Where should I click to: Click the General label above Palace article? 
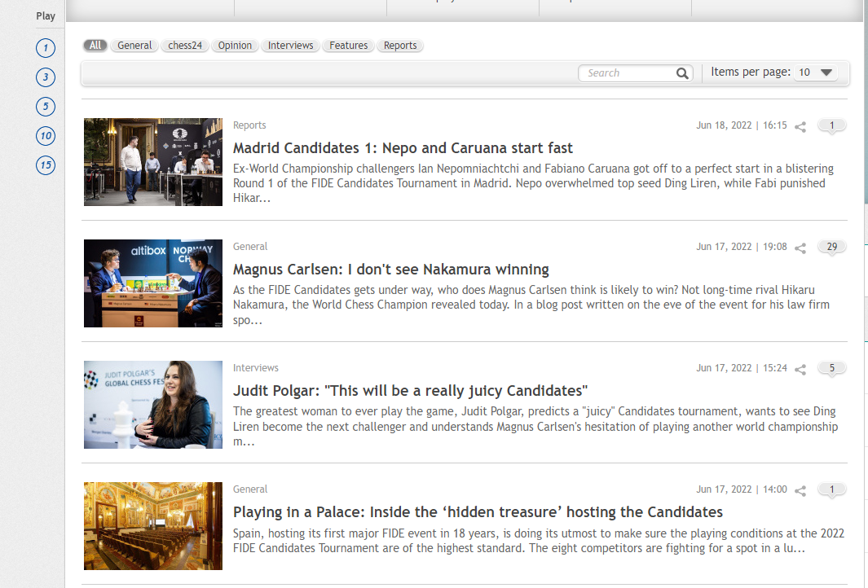[250, 489]
